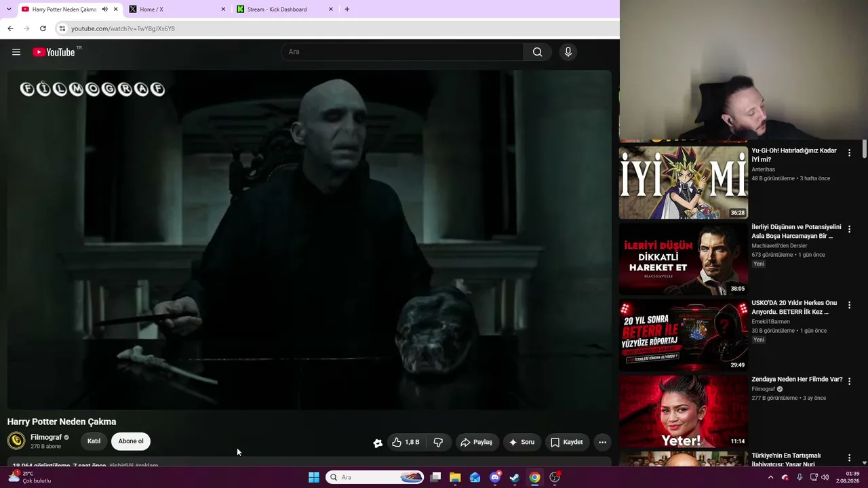
Task: Open the Yu-Gi-Oh video thumbnail
Action: point(684,182)
